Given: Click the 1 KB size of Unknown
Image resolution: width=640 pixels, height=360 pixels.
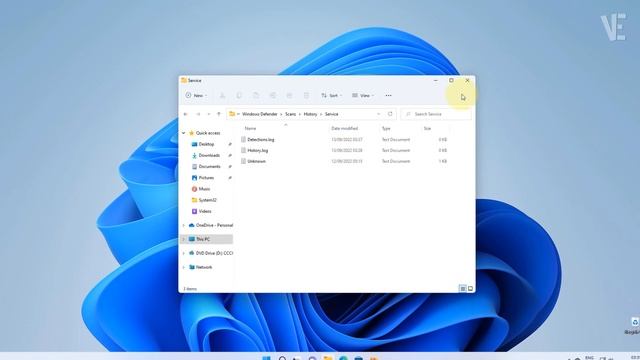Looking at the screenshot, I should tap(442, 161).
